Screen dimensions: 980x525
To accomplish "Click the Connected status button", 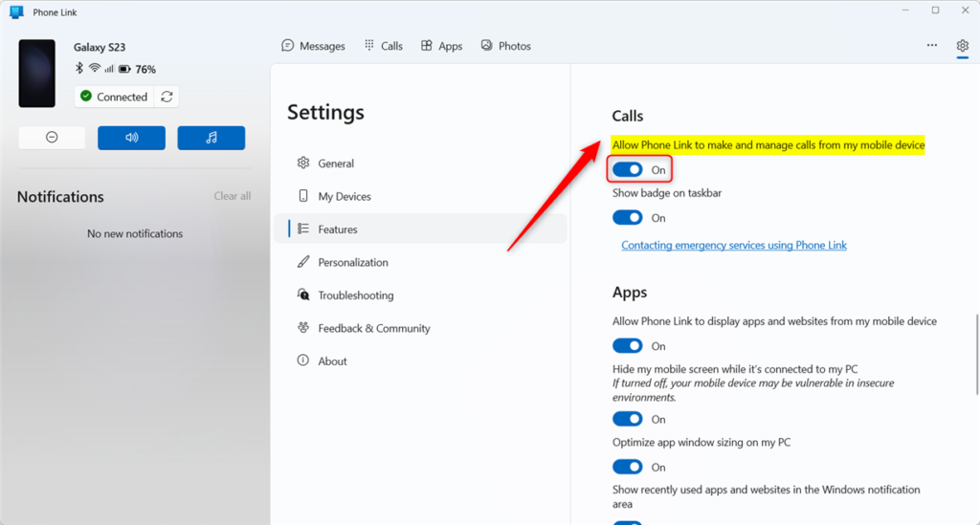I will (115, 97).
